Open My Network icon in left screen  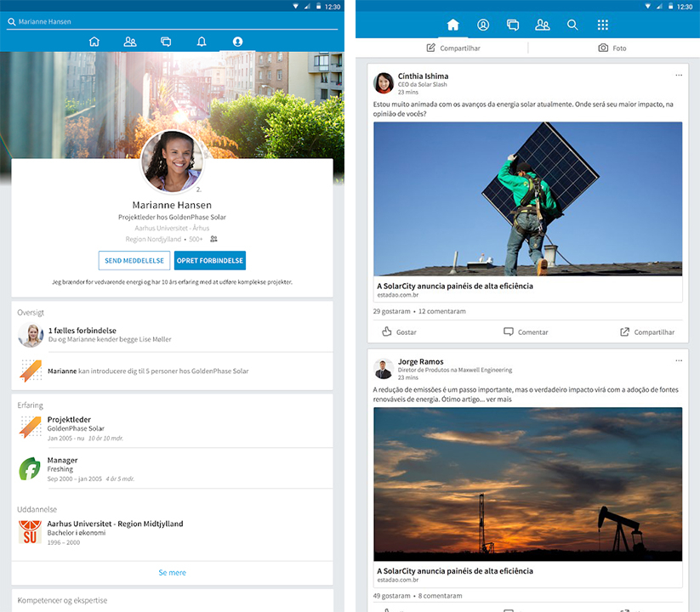[x=130, y=42]
